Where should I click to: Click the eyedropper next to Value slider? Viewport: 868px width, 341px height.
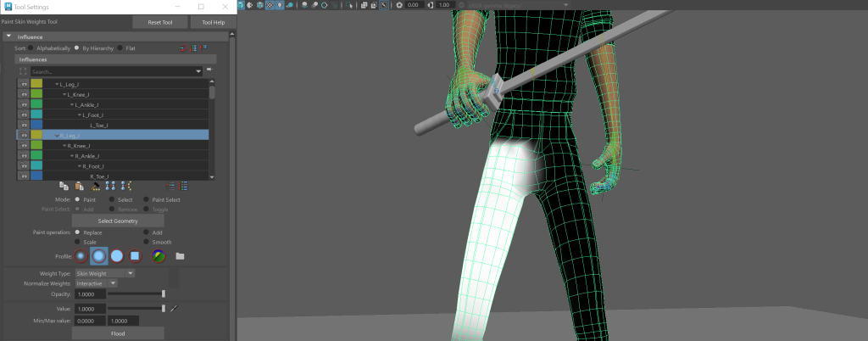(173, 309)
